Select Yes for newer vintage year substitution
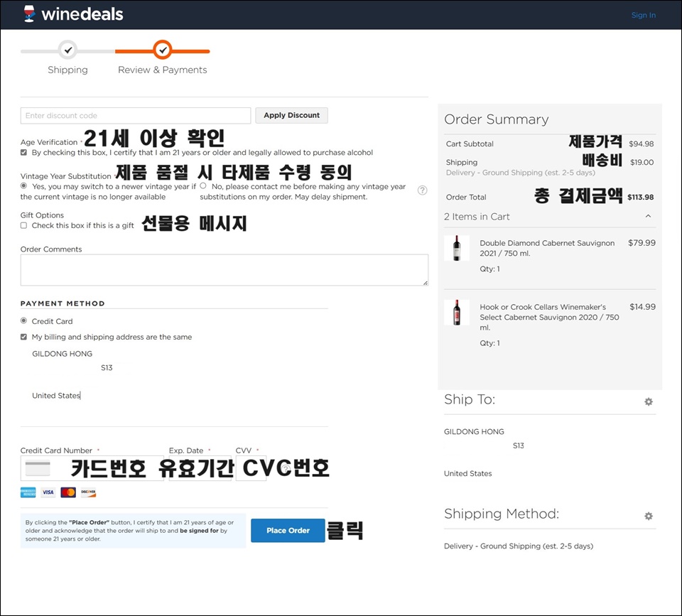 [23, 186]
